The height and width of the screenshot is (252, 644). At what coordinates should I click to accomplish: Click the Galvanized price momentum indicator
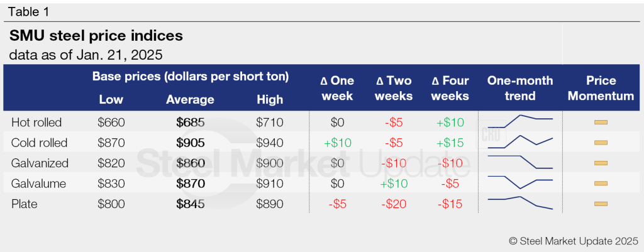pyautogui.click(x=601, y=163)
